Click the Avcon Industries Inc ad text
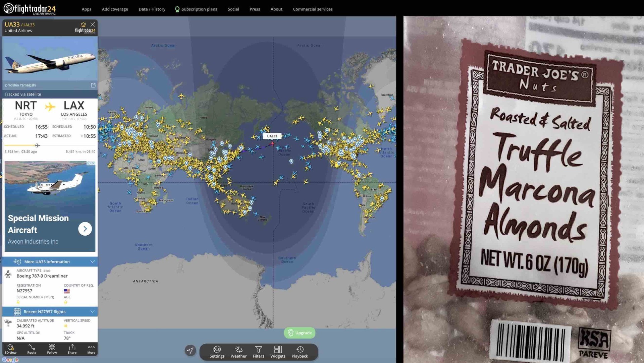Image resolution: width=644 pixels, height=363 pixels. coord(33,242)
